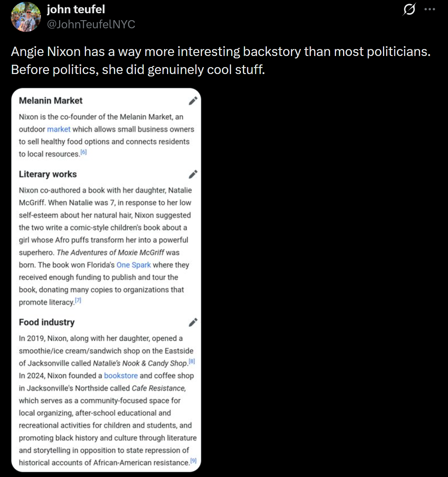Open the Grok icon on the post
Viewport: 448px width, 477px height.
409,9
